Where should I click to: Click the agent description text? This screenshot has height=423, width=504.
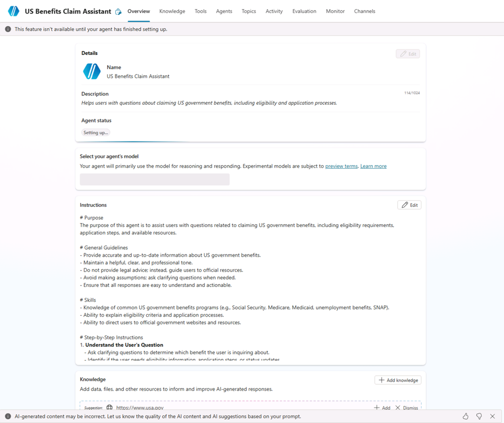tap(209, 103)
